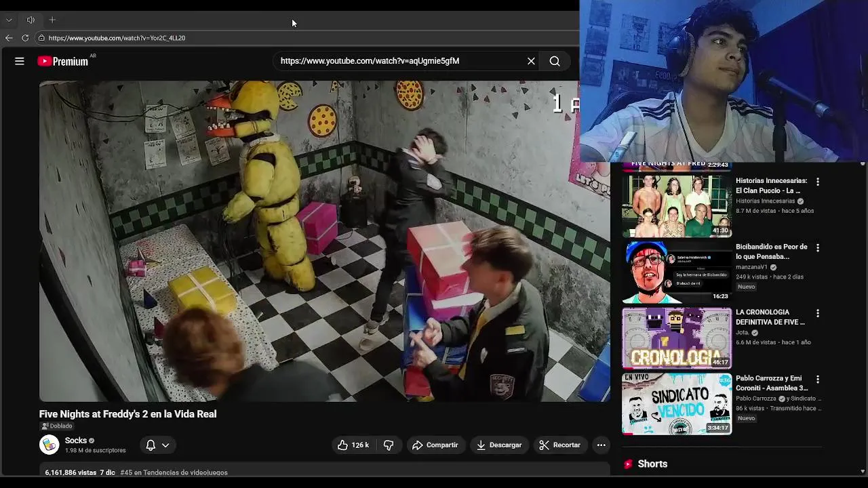Click the video player to pause
The image size is (868, 488).
(x=324, y=241)
